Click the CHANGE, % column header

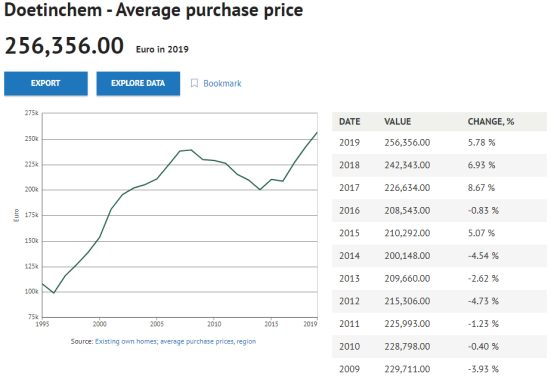(491, 121)
